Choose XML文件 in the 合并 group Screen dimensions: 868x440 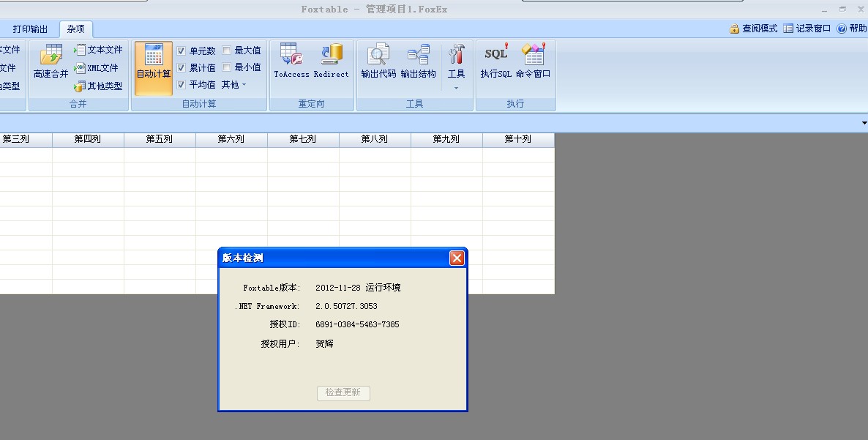point(97,68)
